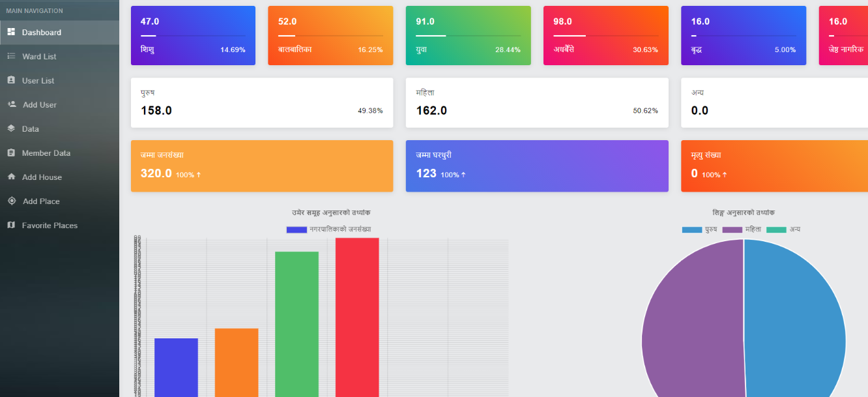Toggle अन्य legend item in pie chart

783,229
